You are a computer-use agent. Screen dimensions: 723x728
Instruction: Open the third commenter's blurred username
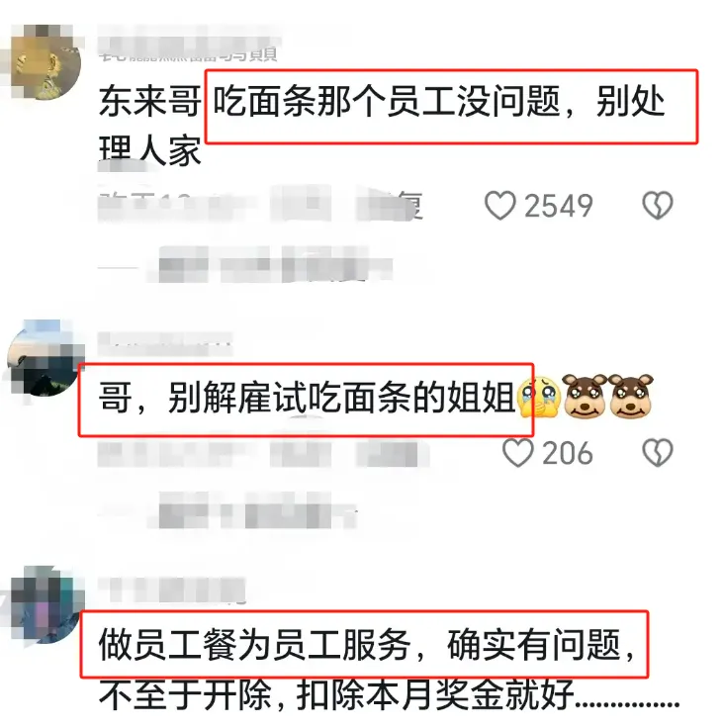[172, 591]
